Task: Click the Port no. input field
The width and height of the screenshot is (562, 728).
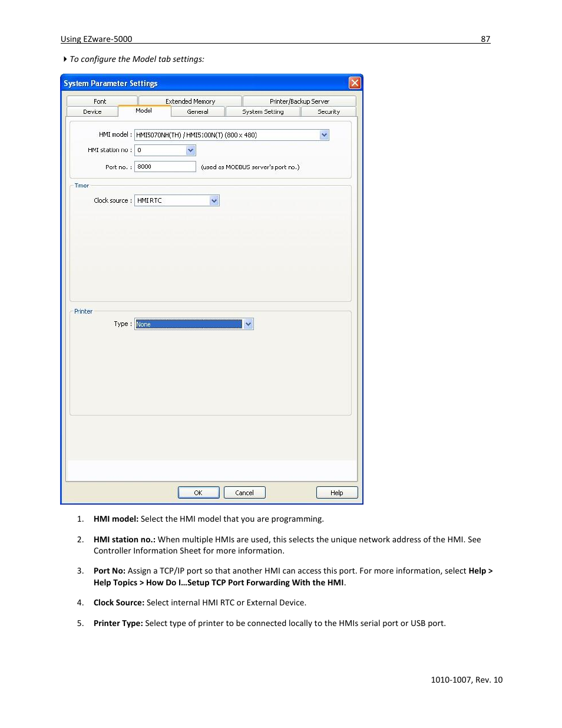Action: point(165,167)
